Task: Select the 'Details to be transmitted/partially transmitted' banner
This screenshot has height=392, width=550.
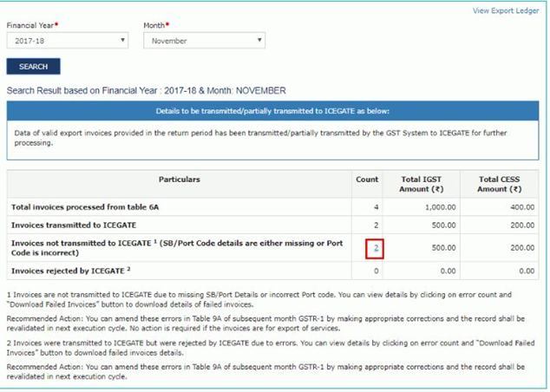Action: (272, 111)
